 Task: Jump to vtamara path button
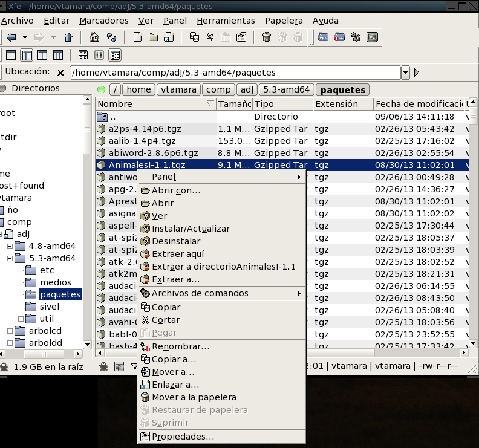[178, 90]
